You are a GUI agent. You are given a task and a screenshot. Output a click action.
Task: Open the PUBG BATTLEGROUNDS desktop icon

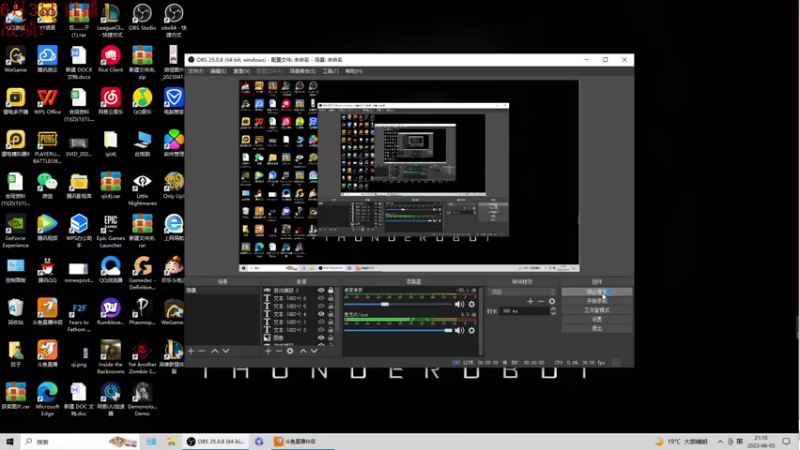click(x=47, y=147)
